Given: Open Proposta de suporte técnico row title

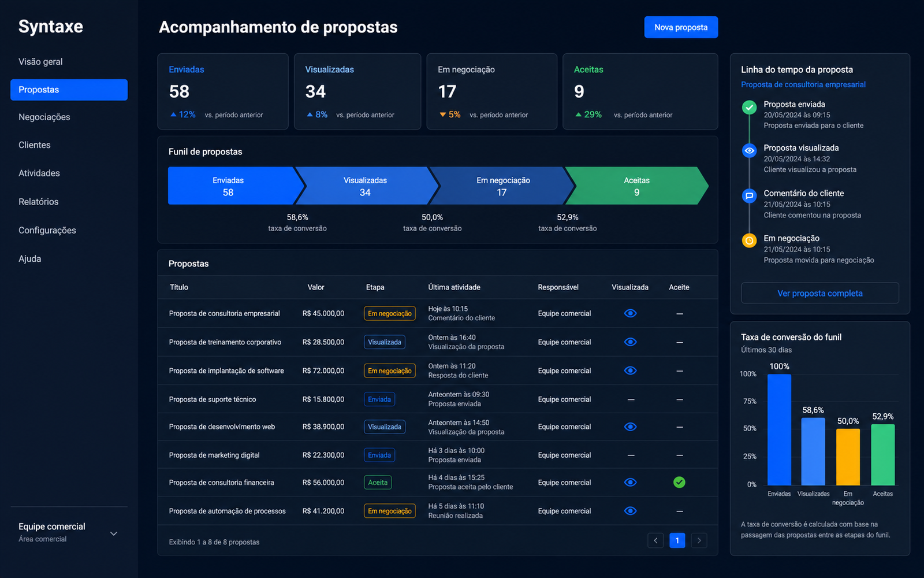Looking at the screenshot, I should click(213, 399).
